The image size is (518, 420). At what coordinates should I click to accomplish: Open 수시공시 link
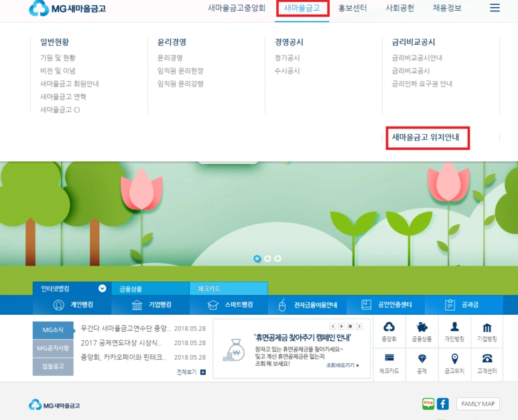(287, 70)
